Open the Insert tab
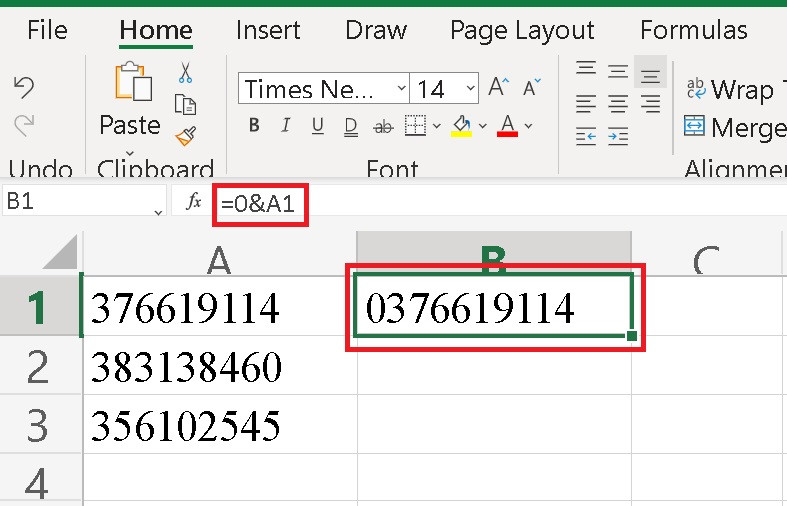The image size is (787, 506). (x=268, y=30)
